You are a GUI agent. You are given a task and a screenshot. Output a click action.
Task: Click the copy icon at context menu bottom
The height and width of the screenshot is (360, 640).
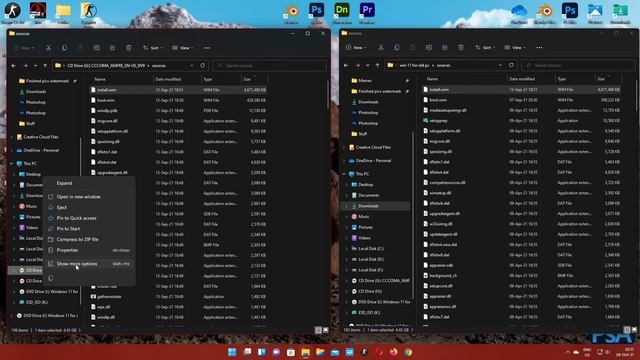(x=51, y=278)
